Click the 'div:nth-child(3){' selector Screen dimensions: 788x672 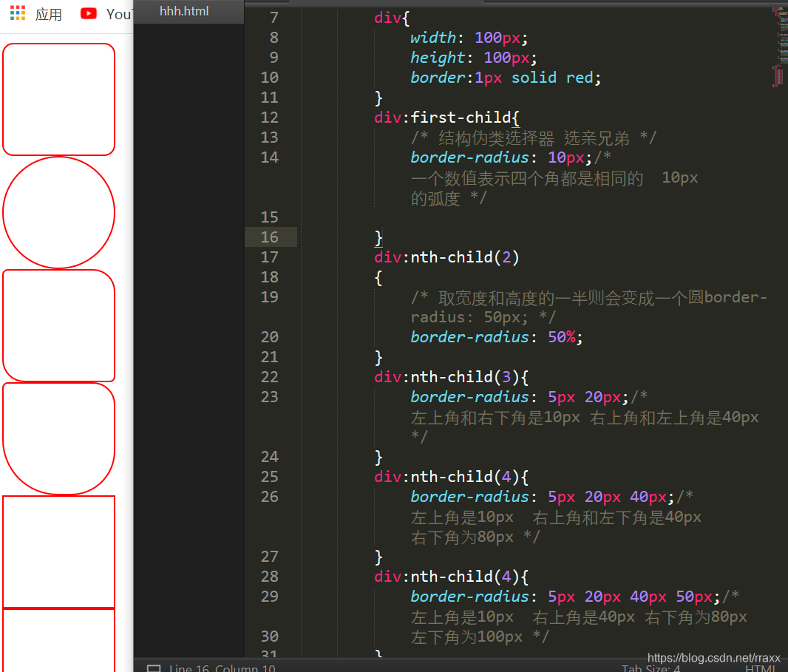point(452,377)
